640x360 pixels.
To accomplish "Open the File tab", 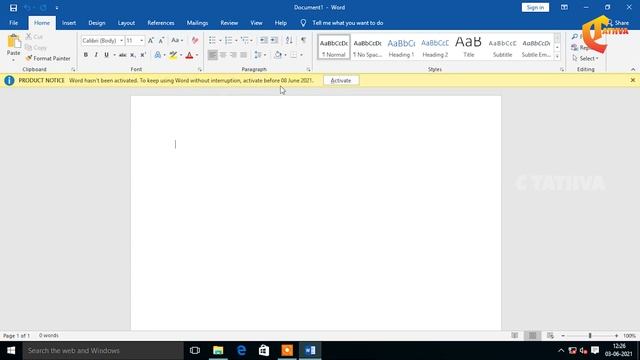I will click(13, 23).
